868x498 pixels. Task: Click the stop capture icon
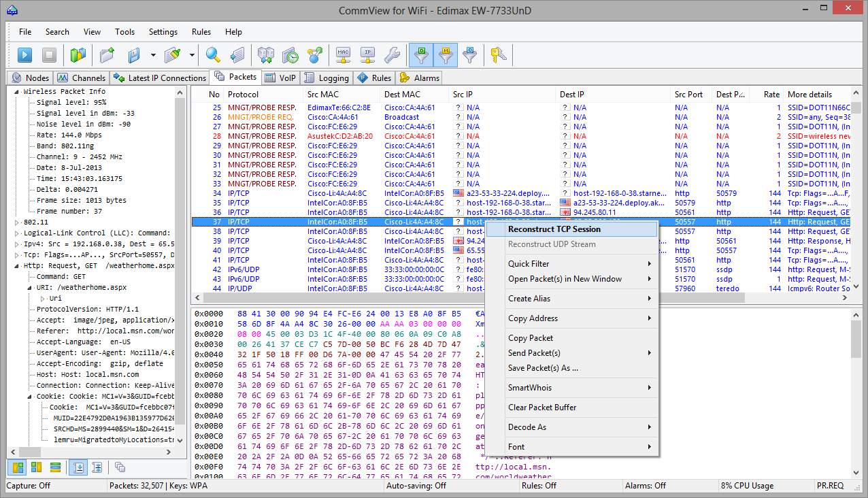click(x=48, y=55)
